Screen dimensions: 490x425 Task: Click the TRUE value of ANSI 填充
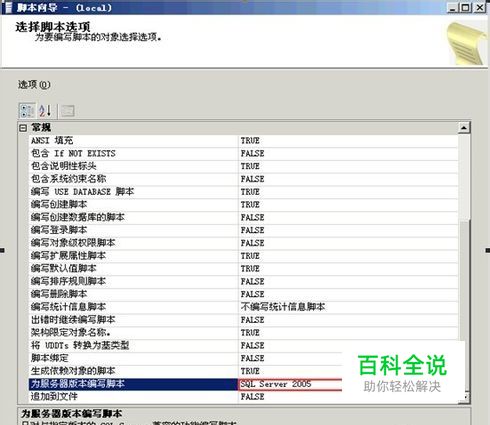[x=250, y=141]
